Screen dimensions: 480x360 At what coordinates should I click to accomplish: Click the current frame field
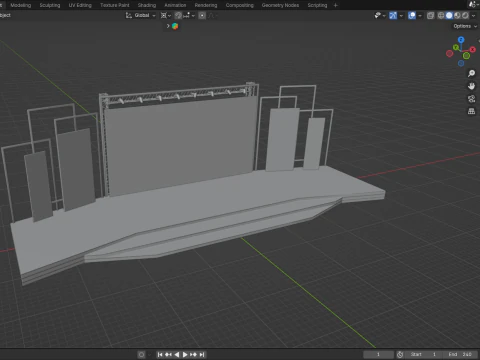tap(378, 354)
